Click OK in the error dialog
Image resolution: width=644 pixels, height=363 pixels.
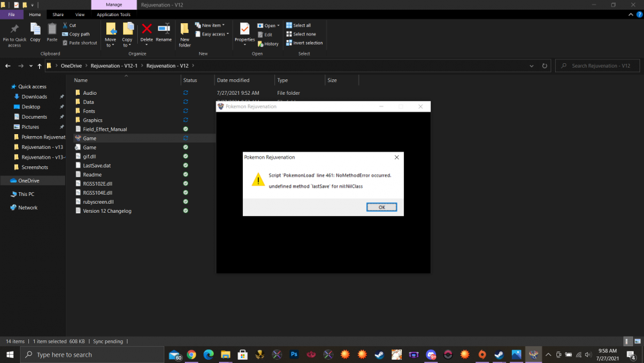[381, 207]
